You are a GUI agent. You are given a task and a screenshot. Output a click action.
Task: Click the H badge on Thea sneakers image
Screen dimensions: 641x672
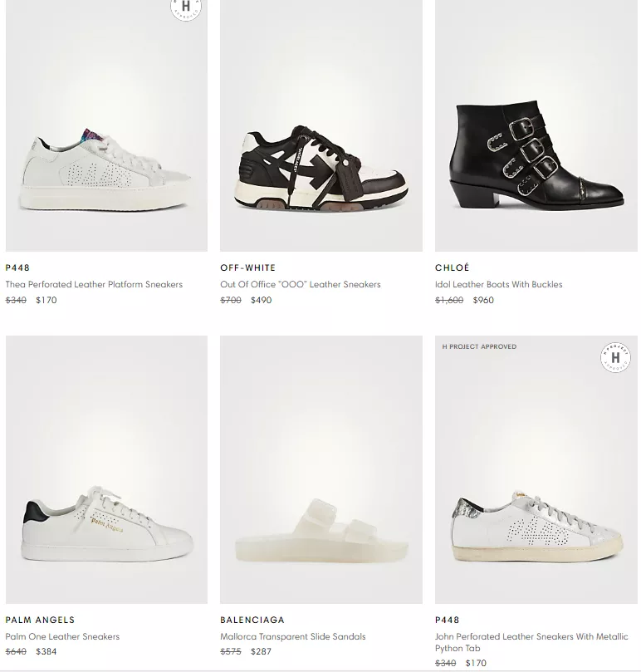186,7
